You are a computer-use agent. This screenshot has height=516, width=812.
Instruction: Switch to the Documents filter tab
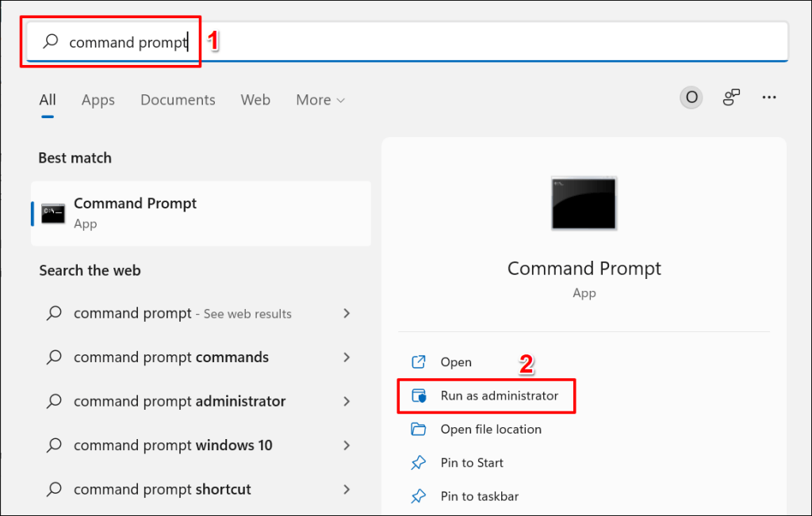pyautogui.click(x=178, y=100)
